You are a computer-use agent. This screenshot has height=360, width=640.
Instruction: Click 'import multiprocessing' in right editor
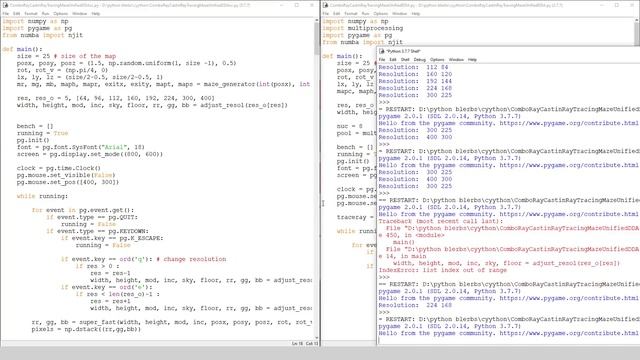click(x=362, y=28)
